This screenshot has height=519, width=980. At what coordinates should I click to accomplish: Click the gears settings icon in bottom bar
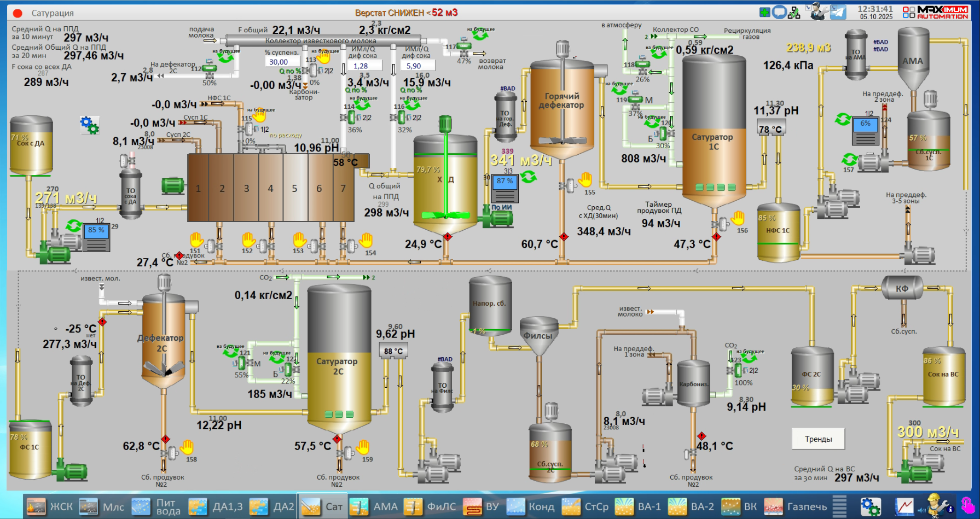click(870, 506)
